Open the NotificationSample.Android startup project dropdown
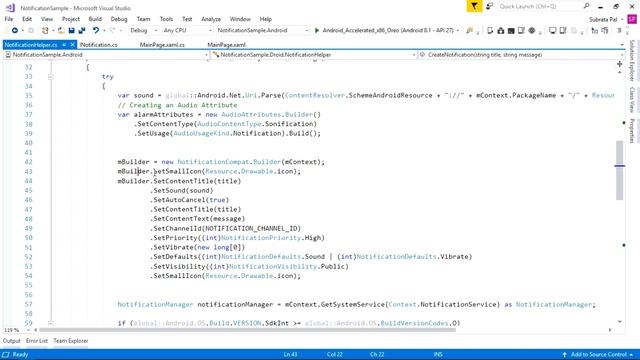640x360 pixels. click(x=262, y=31)
